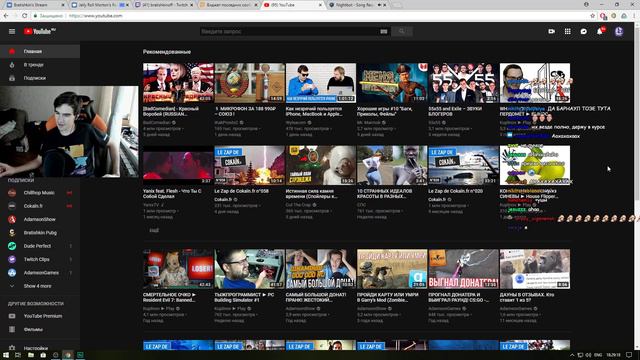Screen dimensions: 640x360
Task: Open the Subscriptions sidebar icon
Action: pos(12,78)
